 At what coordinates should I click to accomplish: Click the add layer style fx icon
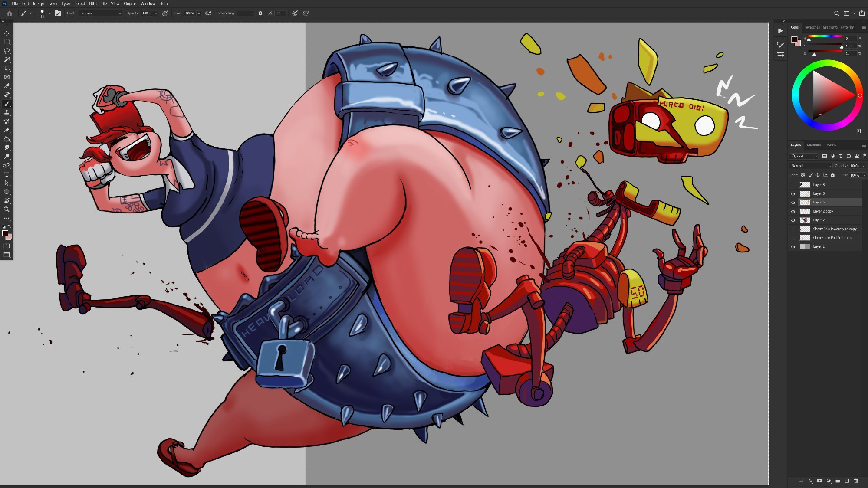pos(810,481)
